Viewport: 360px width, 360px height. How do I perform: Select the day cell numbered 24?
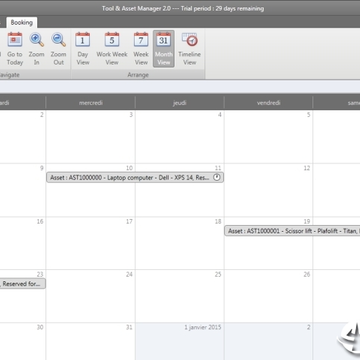point(91,296)
